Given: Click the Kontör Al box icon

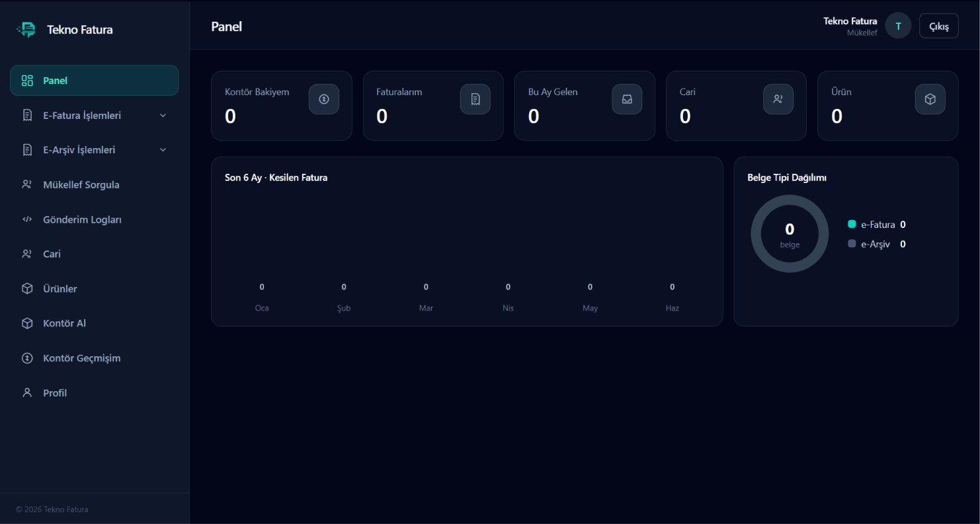Looking at the screenshot, I should (x=27, y=323).
